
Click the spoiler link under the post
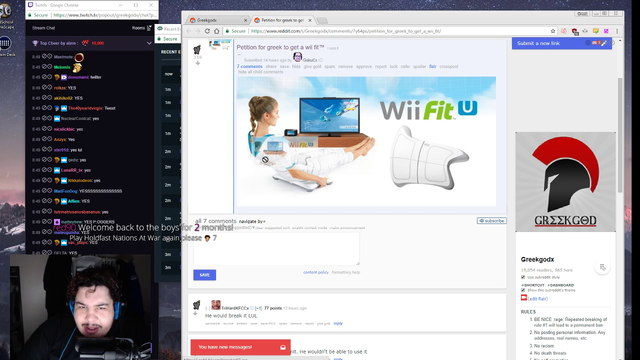point(419,66)
